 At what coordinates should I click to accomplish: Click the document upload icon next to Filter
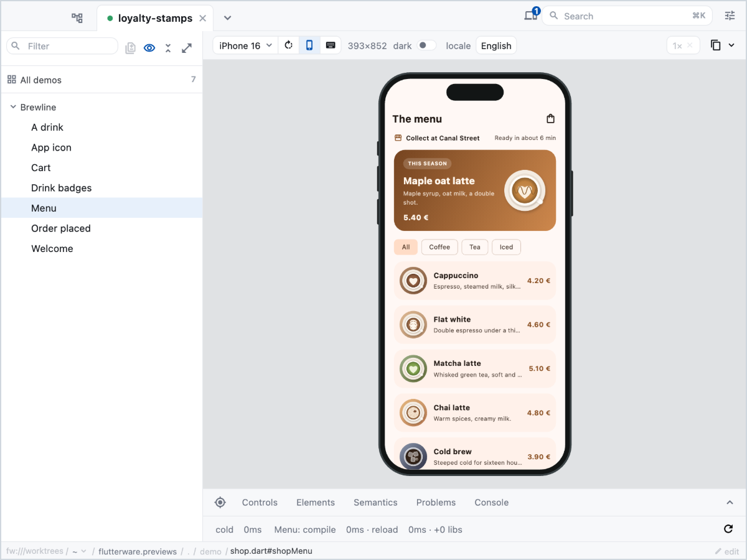pyautogui.click(x=130, y=48)
